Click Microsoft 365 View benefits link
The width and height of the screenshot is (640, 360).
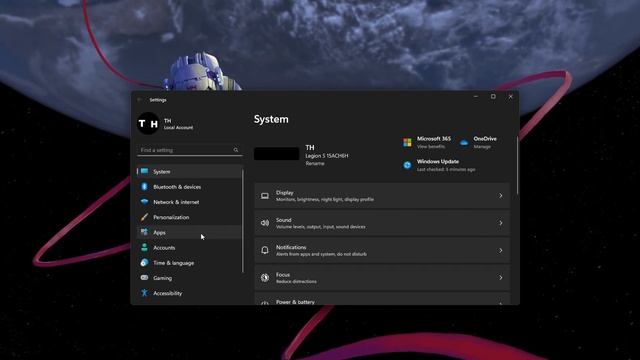coord(431,146)
